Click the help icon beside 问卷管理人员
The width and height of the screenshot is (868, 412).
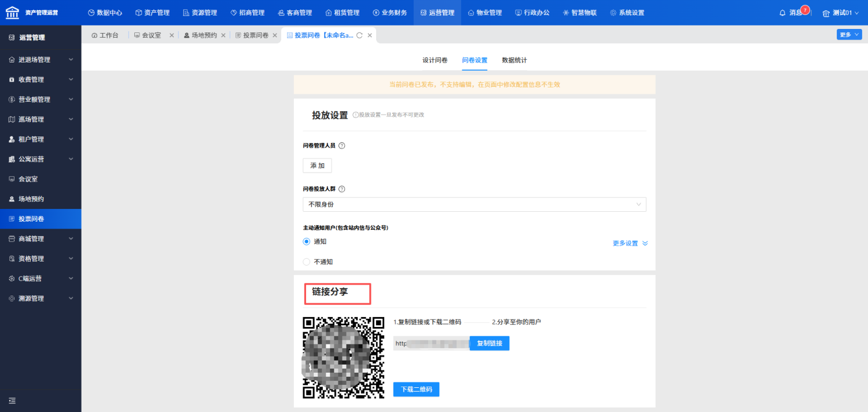341,146
